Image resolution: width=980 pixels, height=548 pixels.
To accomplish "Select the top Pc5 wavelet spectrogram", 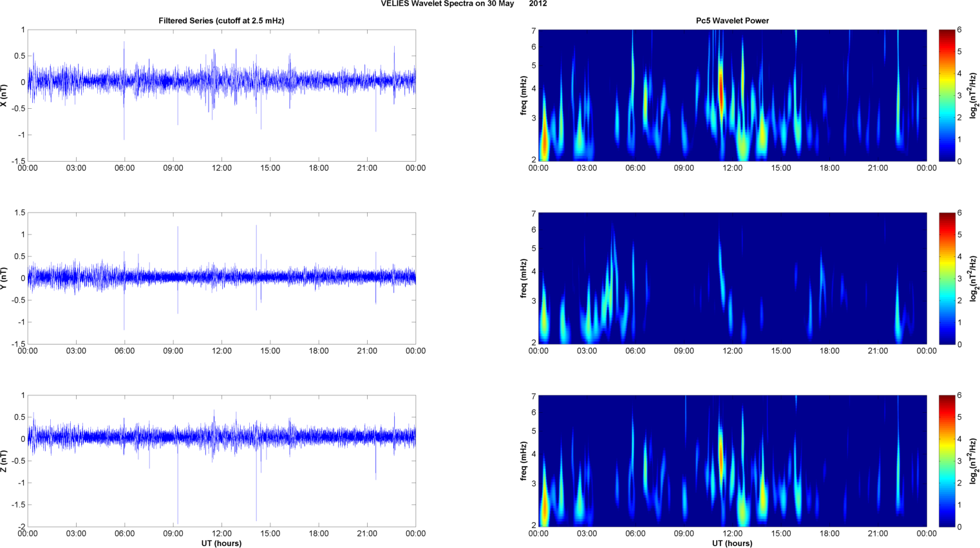I will (732, 95).
